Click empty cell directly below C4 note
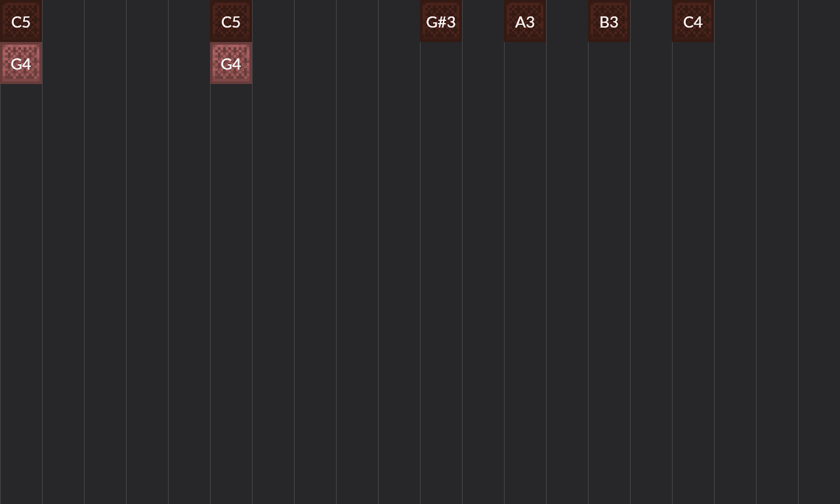This screenshot has height=504, width=840. click(693, 63)
